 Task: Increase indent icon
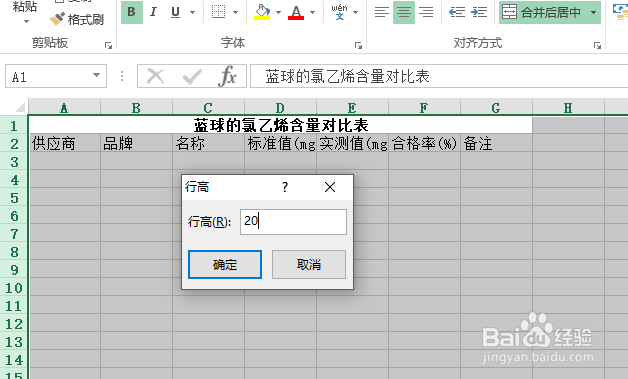point(479,12)
